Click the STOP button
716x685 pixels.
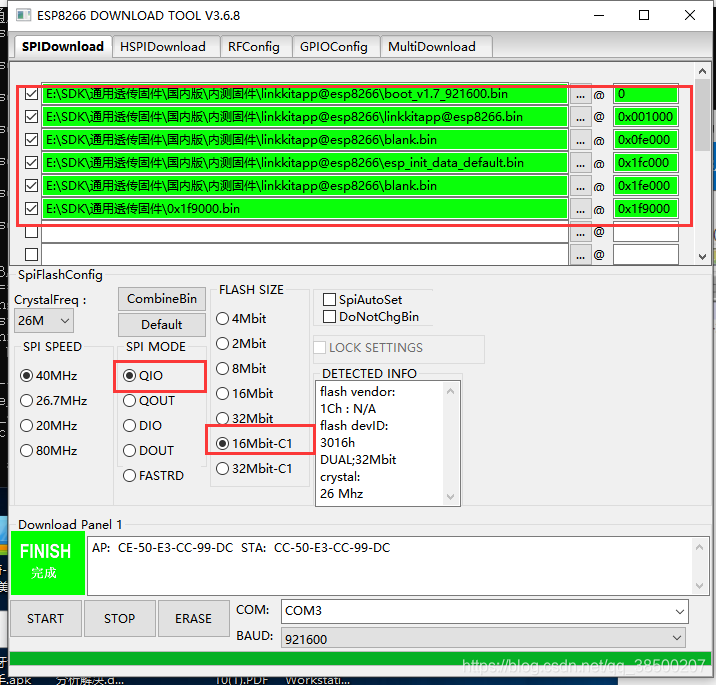click(120, 619)
